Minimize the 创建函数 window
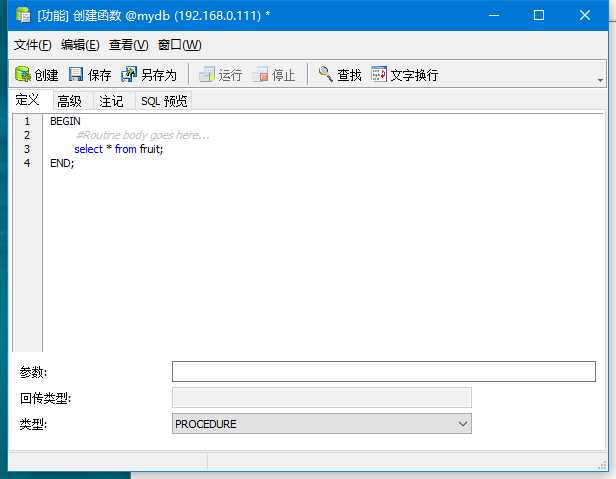The width and height of the screenshot is (616, 479). (x=494, y=15)
